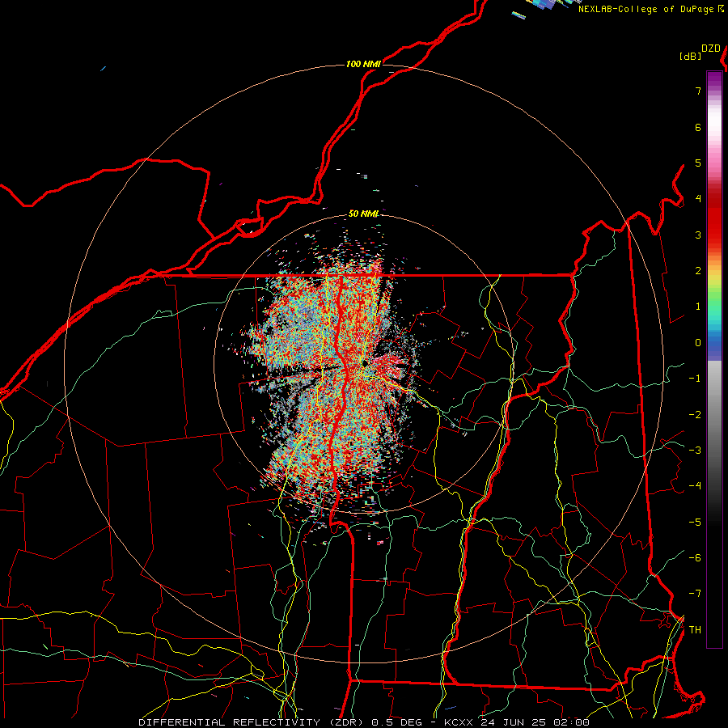728x728 pixels.
Task: Click the 4 tick on the color scale
Action: coord(698,199)
